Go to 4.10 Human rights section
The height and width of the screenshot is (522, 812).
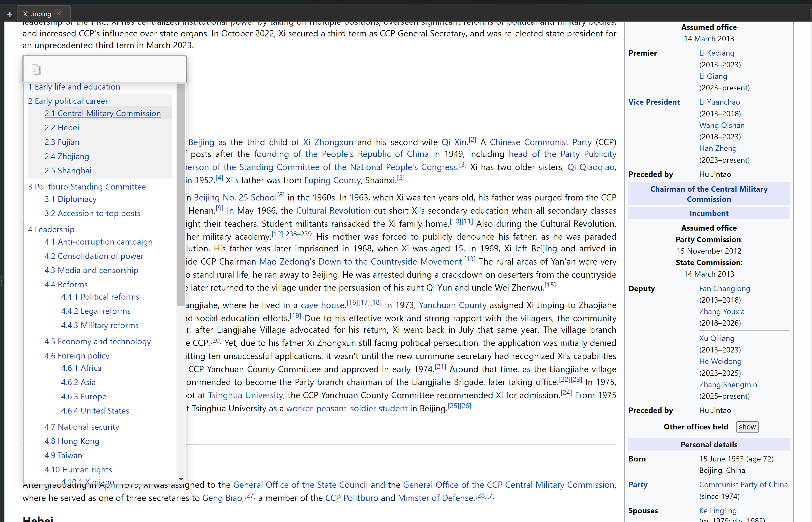[x=78, y=469]
